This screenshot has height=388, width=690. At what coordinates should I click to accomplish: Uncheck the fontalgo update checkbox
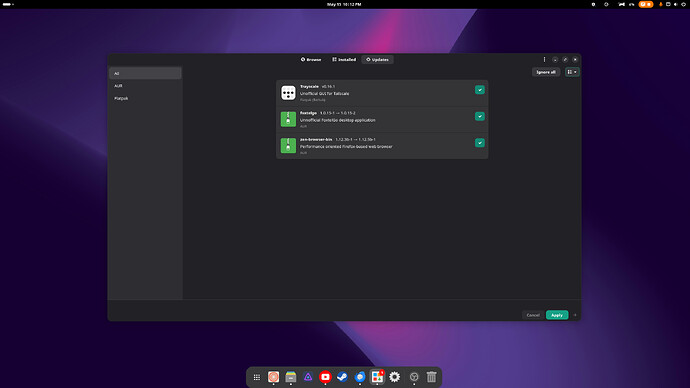[480, 116]
